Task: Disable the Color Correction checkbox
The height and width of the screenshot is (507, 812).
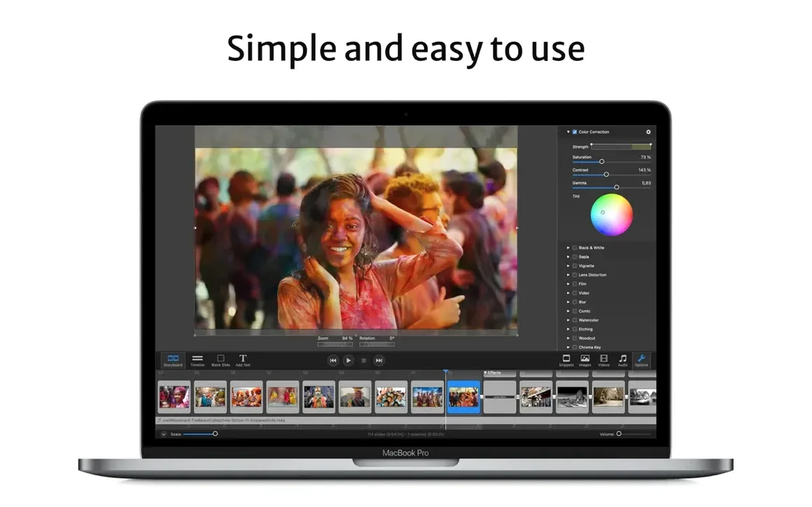Action: click(x=575, y=132)
